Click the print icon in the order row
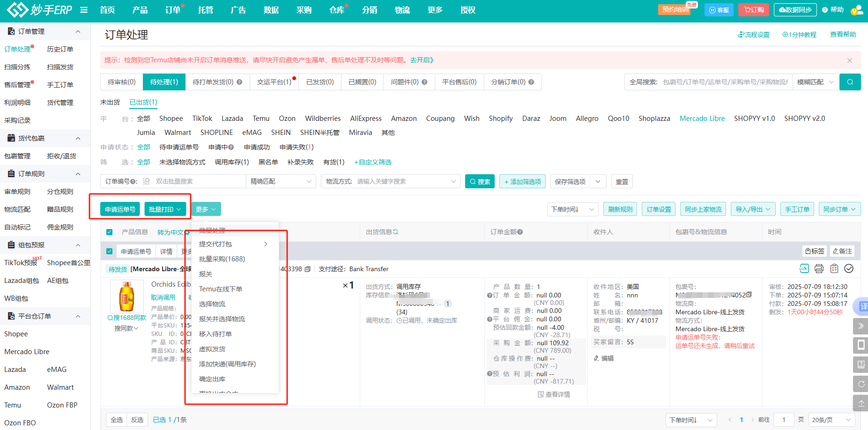This screenshot has height=430, width=868. point(819,268)
